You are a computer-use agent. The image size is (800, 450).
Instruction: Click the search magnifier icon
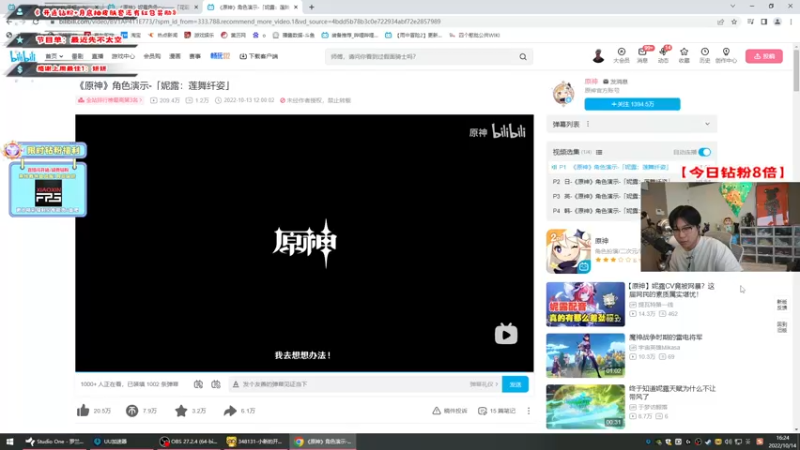[523, 57]
